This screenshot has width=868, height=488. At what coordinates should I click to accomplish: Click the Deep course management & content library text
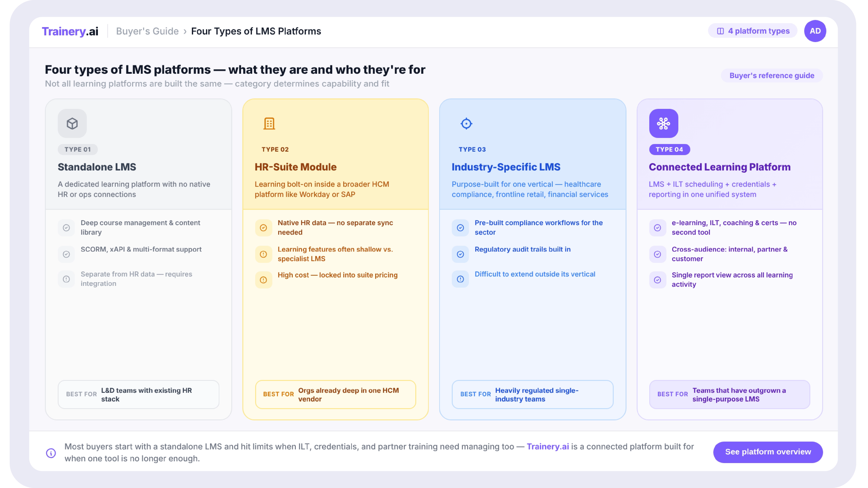pyautogui.click(x=140, y=227)
